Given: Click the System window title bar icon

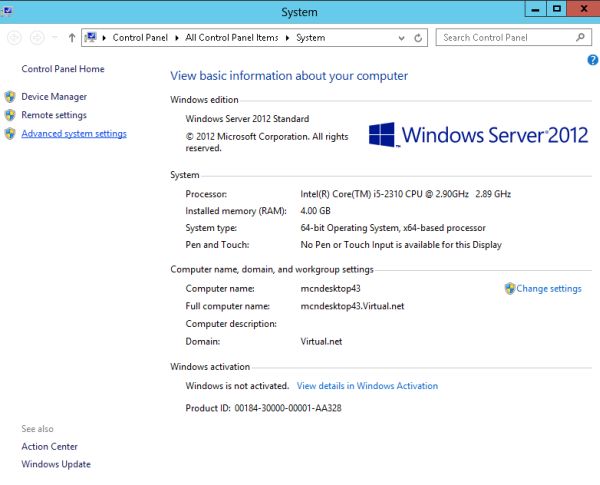Looking at the screenshot, I should pyautogui.click(x=7, y=11).
